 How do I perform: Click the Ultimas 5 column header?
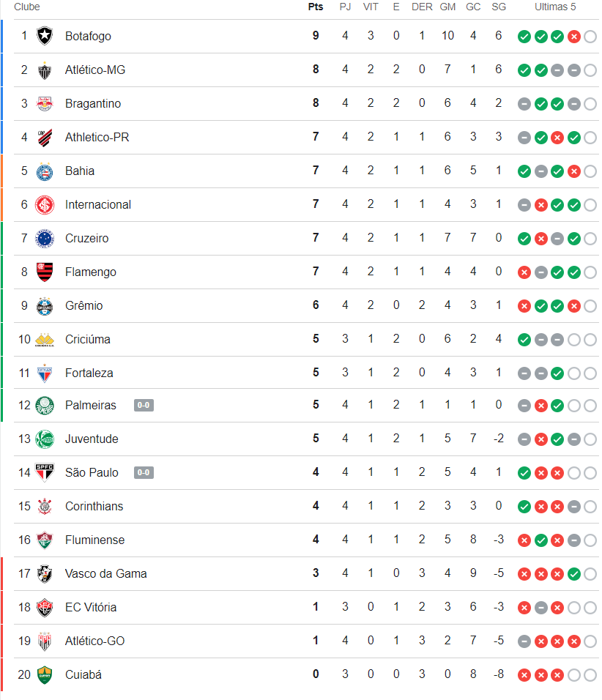point(555,7)
